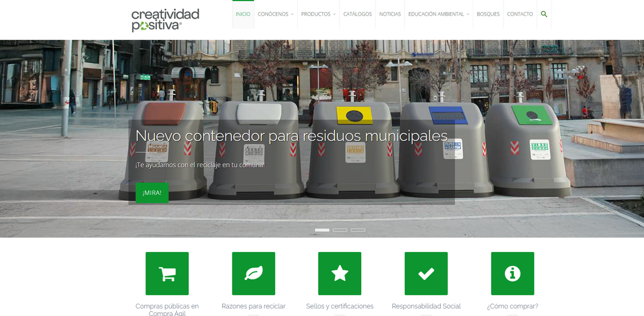Click the headline about municipal waste containers

291,135
